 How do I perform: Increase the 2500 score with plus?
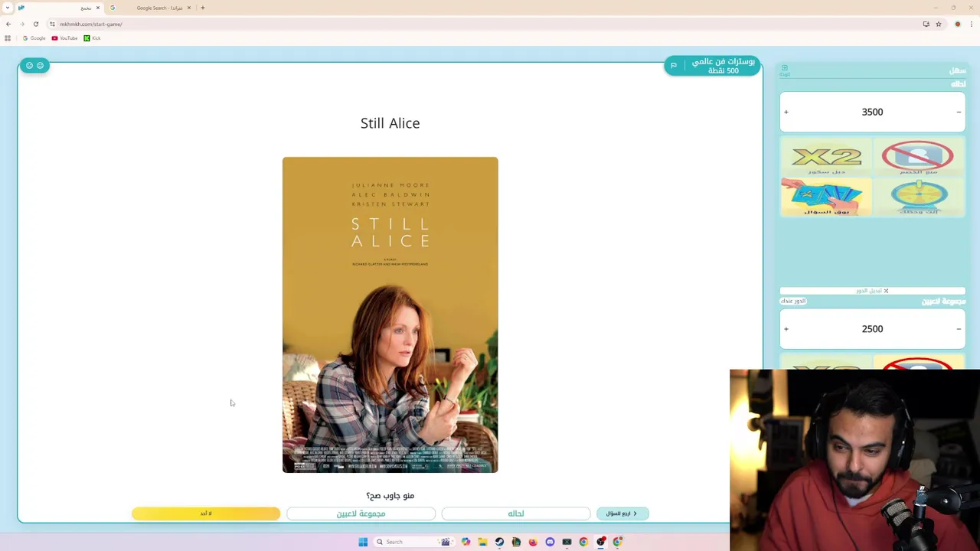click(786, 329)
